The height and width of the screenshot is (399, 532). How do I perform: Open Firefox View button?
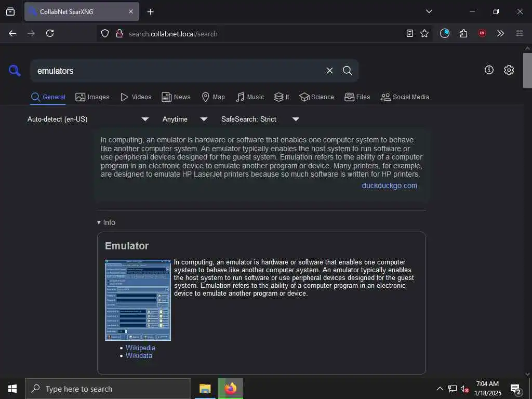coord(10,11)
